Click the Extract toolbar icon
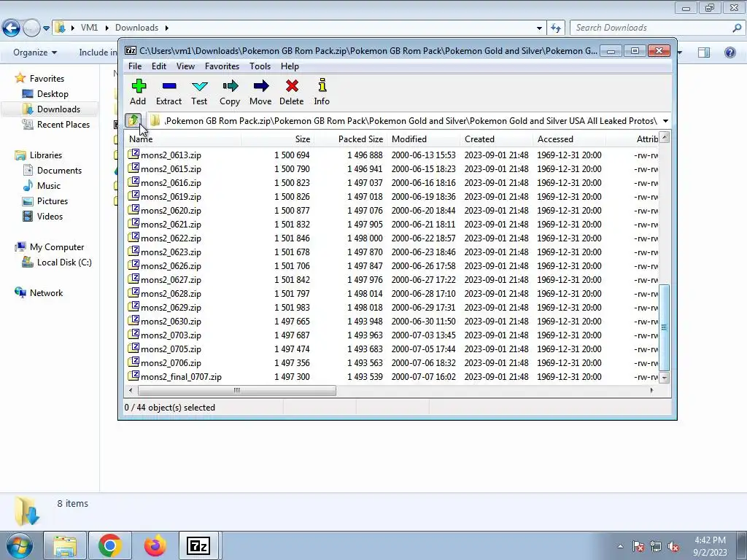 (169, 86)
